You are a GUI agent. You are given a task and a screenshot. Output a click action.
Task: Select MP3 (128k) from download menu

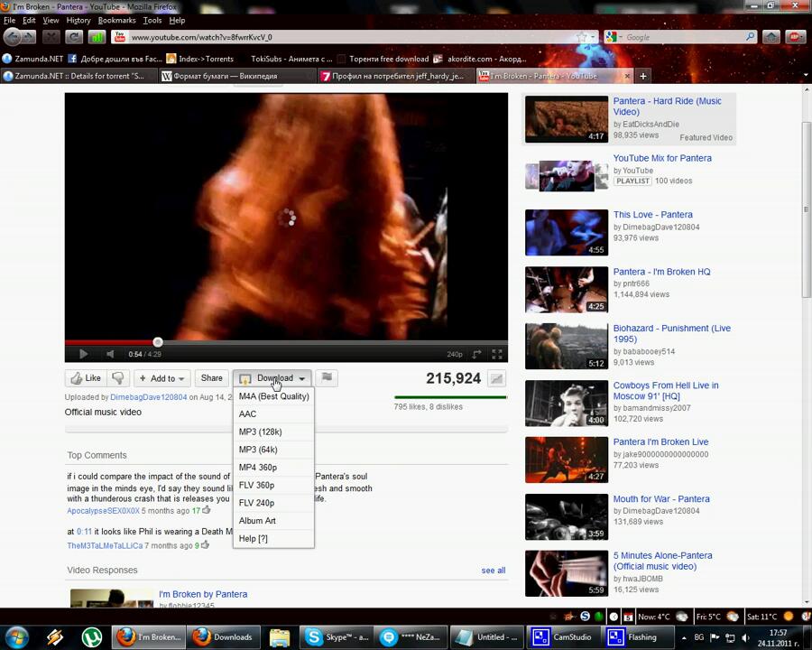(x=260, y=432)
